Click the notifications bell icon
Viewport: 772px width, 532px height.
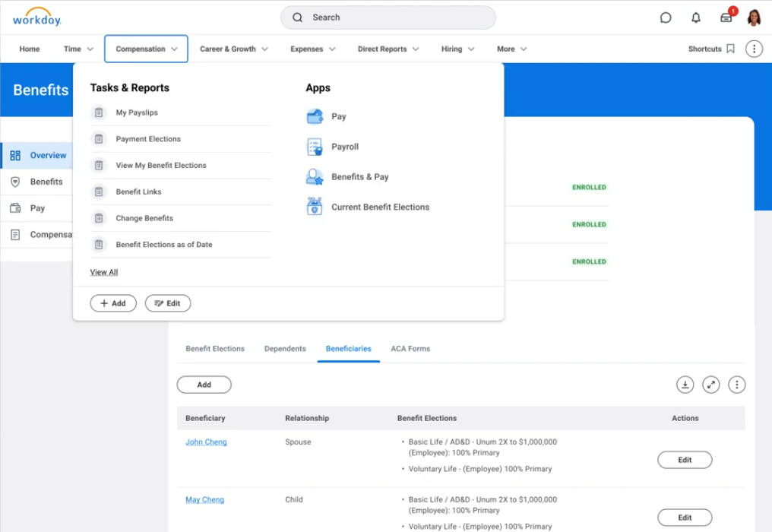(x=695, y=17)
